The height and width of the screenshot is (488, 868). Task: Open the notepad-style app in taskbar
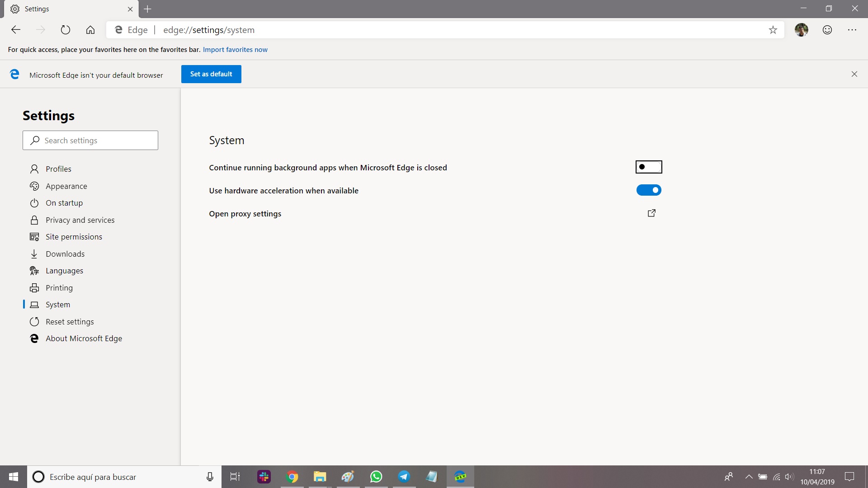(x=432, y=477)
